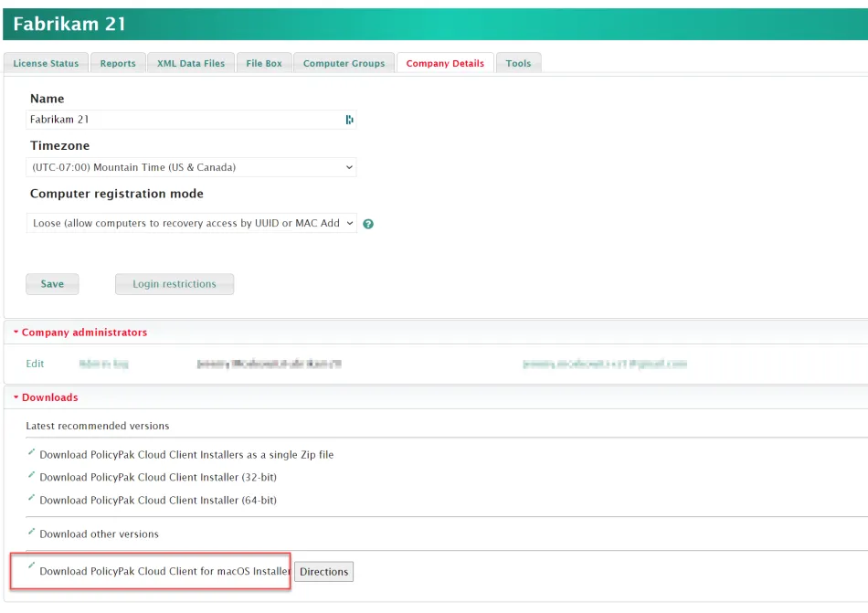This screenshot has height=613, width=868.
Task: Click the Name input field
Action: [x=183, y=120]
